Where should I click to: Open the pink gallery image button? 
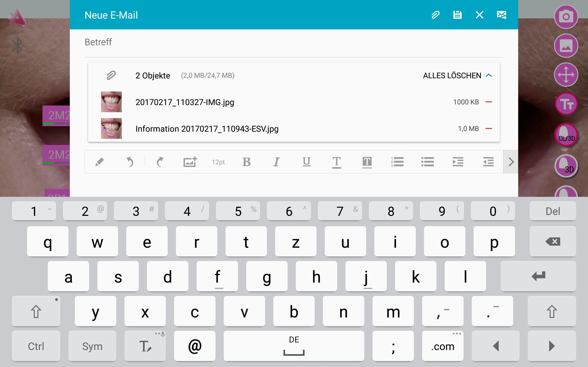point(566,46)
